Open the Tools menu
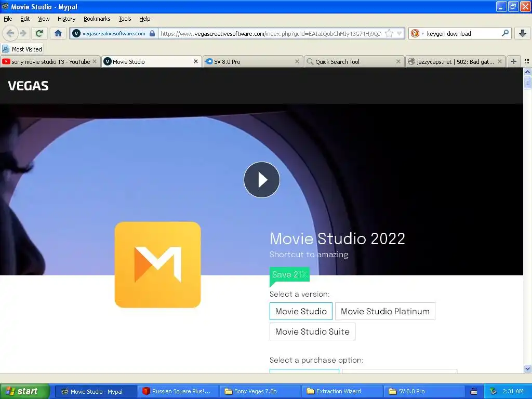Screen dimensions: 532x399 [x=125, y=19]
